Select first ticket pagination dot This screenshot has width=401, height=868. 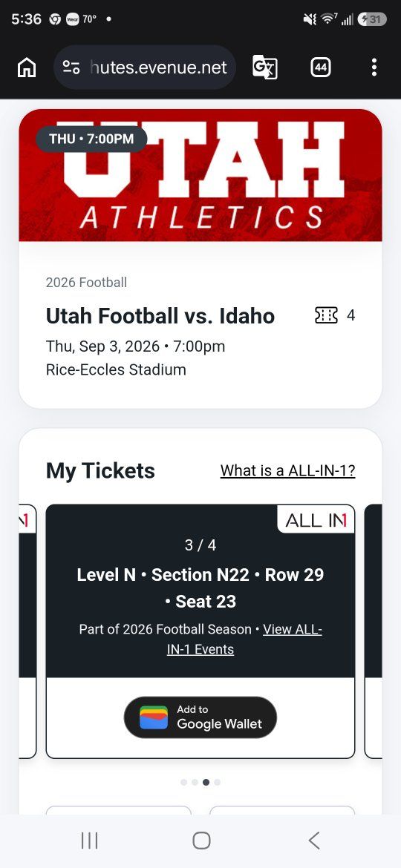(x=184, y=782)
